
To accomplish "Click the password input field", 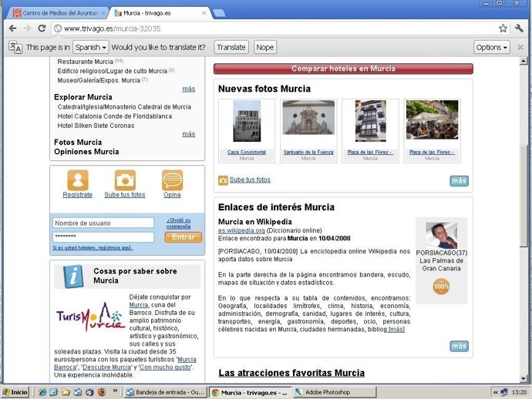I will 103,237.
